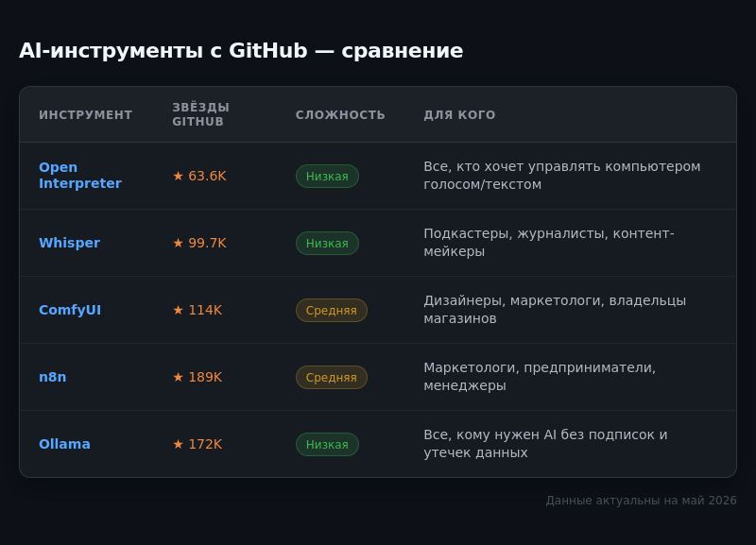Click the ДЛЯ КОГО column header
756x545 pixels.
pos(459,114)
